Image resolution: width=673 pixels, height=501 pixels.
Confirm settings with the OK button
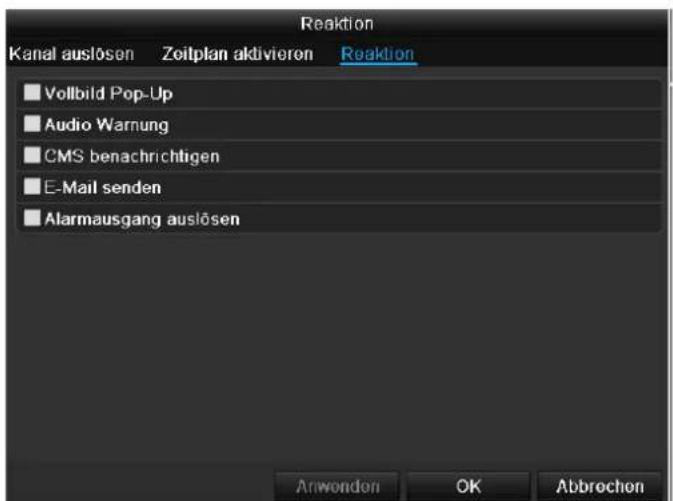tap(468, 487)
